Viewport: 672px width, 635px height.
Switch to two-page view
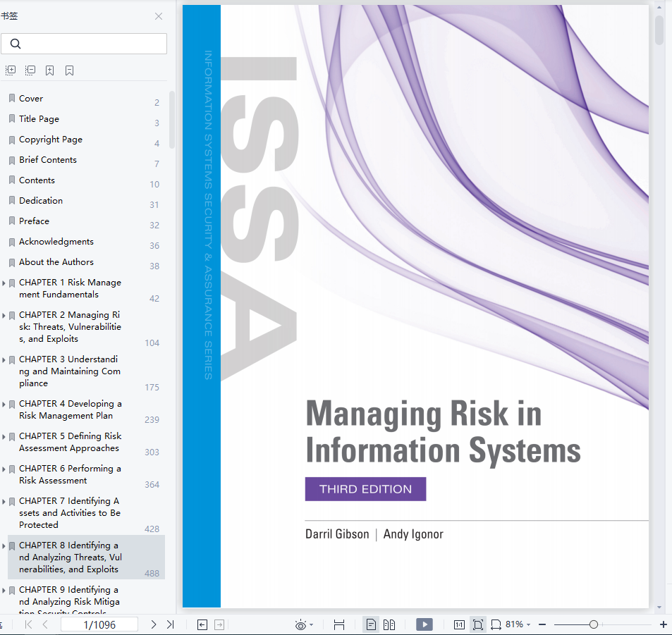pyautogui.click(x=389, y=624)
